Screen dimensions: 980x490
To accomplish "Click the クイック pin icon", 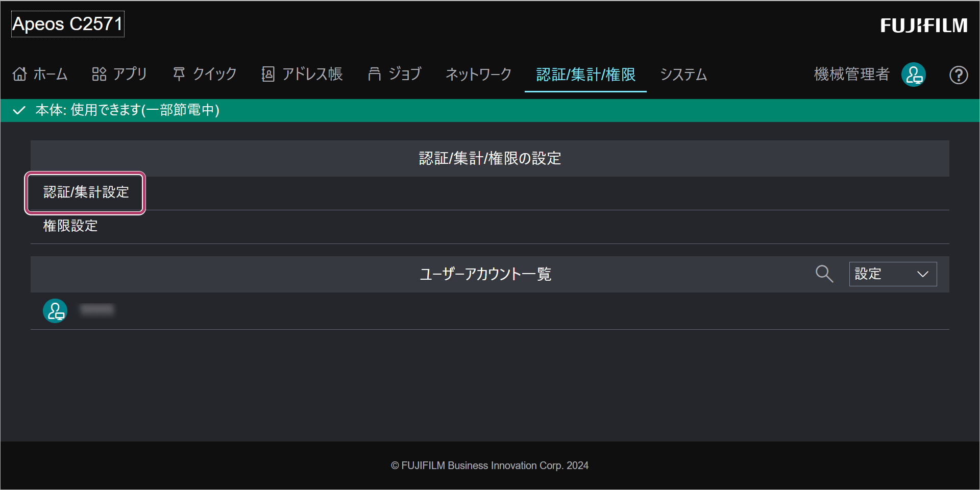I will [x=179, y=74].
